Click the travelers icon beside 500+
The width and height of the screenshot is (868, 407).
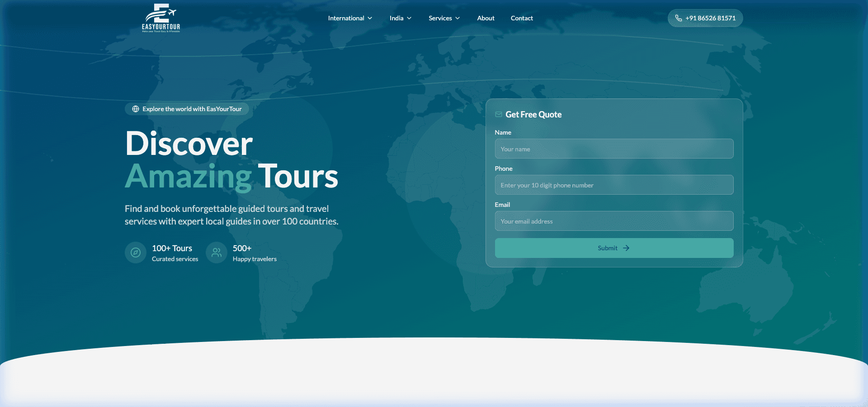tap(216, 253)
